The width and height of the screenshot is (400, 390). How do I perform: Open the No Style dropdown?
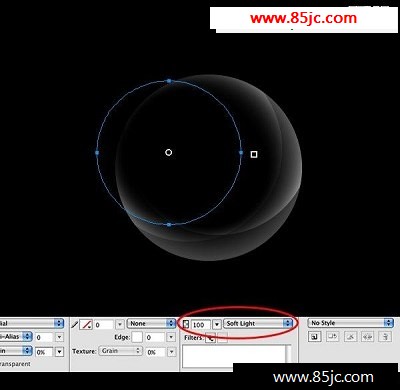[351, 323]
